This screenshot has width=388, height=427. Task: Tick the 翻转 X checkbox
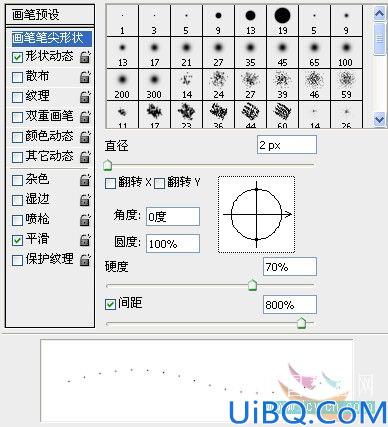(110, 183)
